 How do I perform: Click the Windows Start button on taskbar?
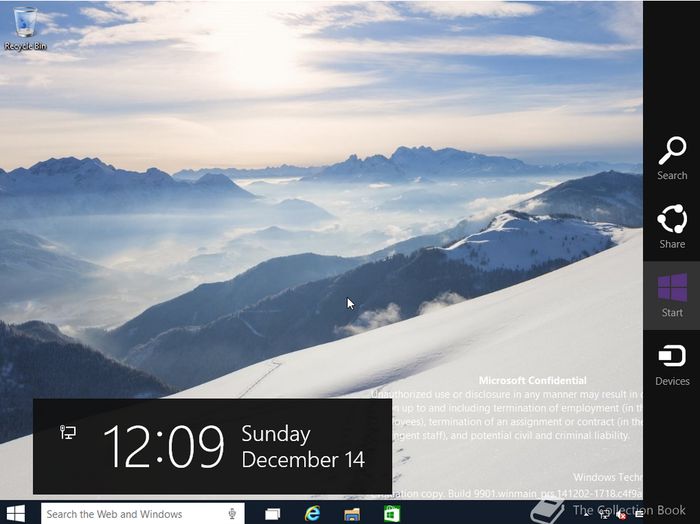point(16,513)
